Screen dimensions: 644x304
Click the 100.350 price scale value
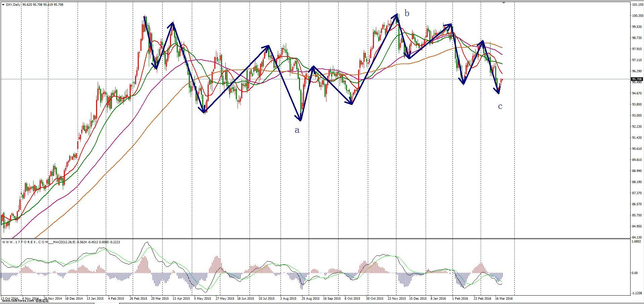point(637,16)
